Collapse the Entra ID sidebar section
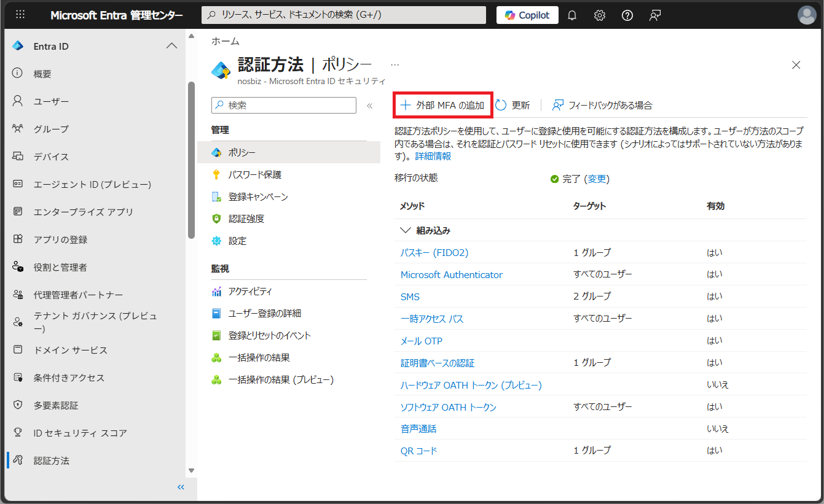This screenshot has width=824, height=504. (x=172, y=46)
